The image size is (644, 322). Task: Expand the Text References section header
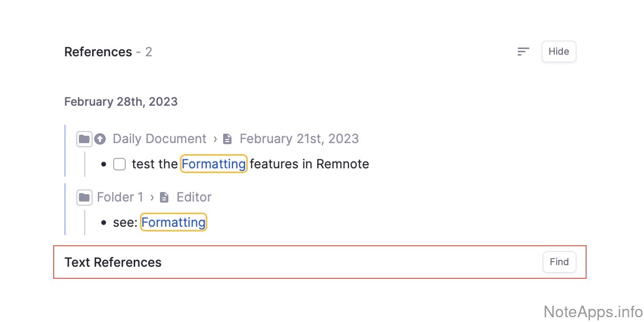tap(113, 262)
